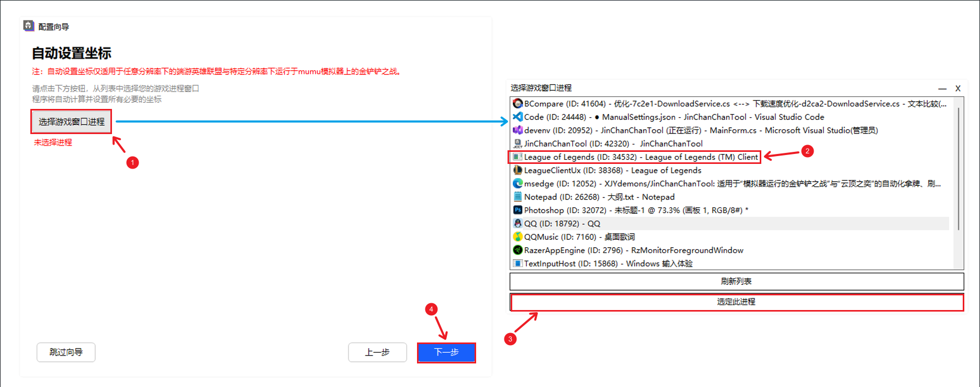
Task: Select League of Legends (ID: 34532) row
Action: 730,157
